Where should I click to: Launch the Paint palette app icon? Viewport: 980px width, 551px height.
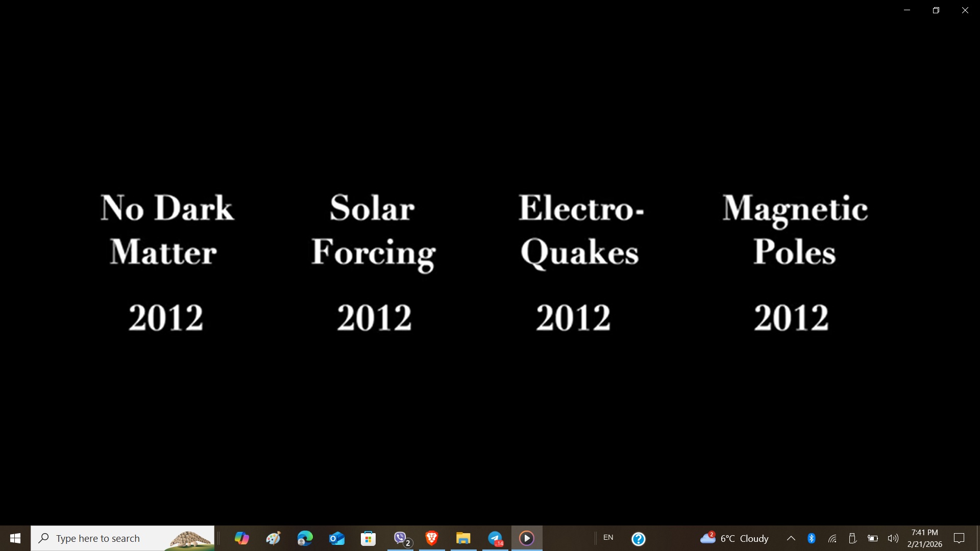[x=273, y=538]
